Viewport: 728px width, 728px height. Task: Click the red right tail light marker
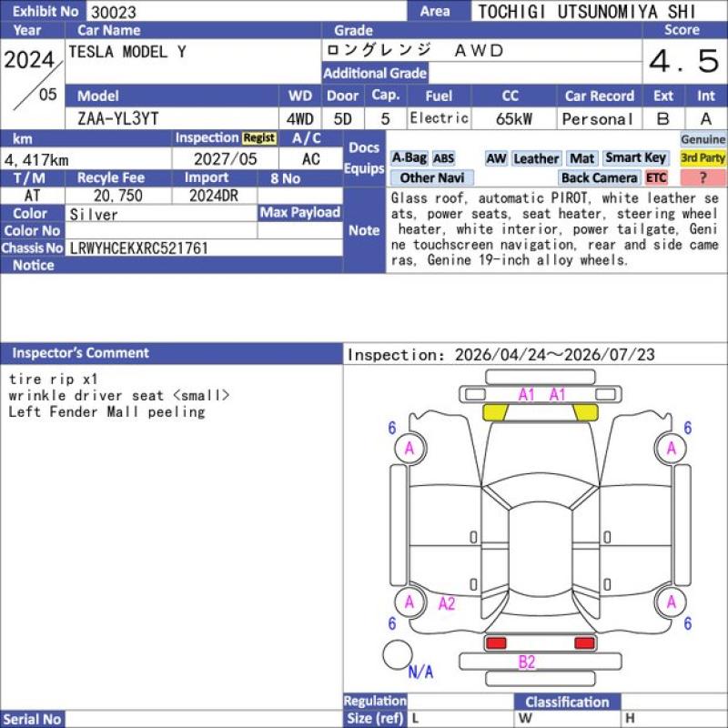tap(584, 643)
